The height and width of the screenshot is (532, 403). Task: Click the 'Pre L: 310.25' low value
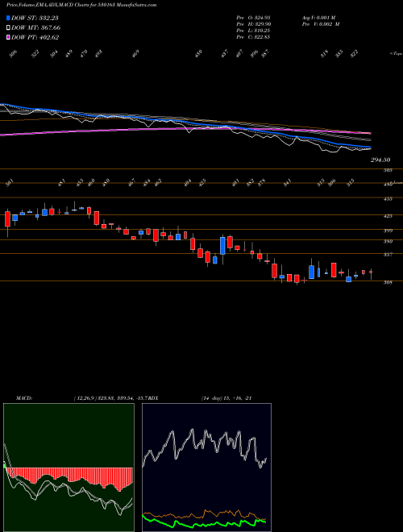tap(253, 31)
